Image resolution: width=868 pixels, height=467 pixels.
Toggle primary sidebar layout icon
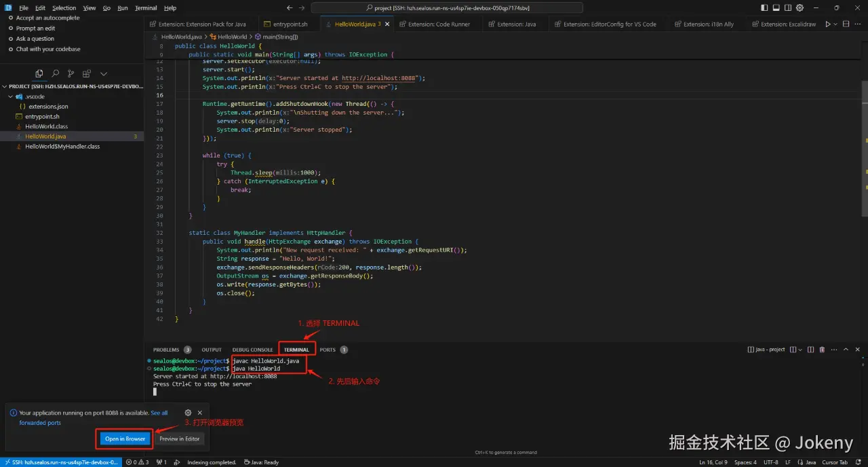(x=766, y=7)
